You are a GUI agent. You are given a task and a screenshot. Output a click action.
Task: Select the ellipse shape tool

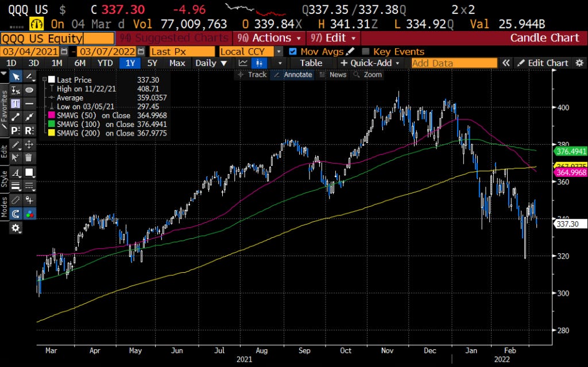pos(29,90)
